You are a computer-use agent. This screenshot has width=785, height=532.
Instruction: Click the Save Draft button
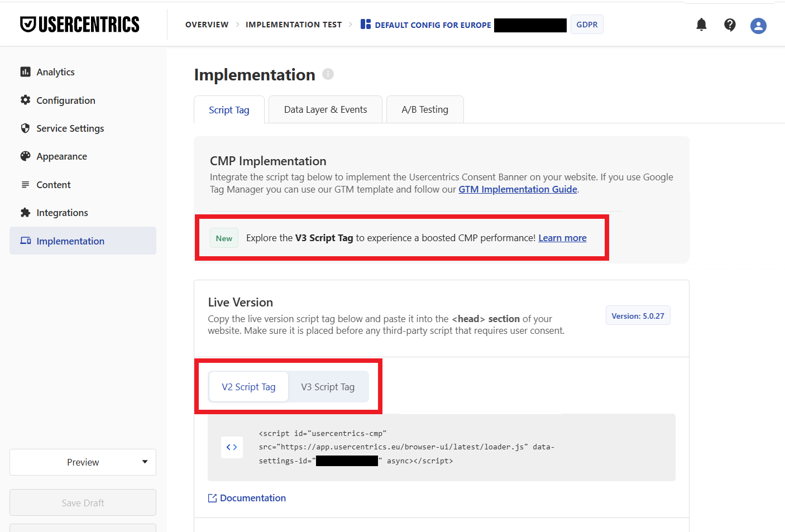pyautogui.click(x=83, y=502)
